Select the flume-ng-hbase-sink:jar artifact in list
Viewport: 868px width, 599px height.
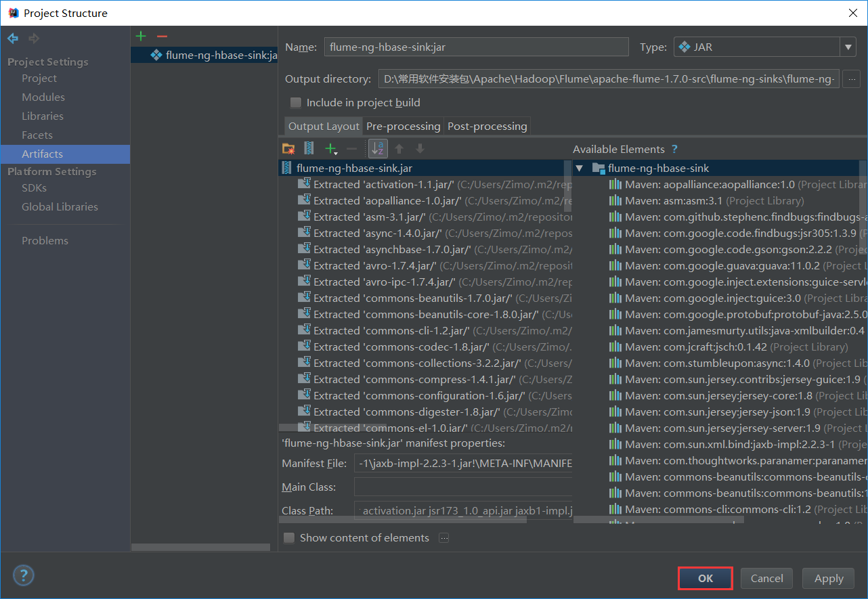point(204,55)
